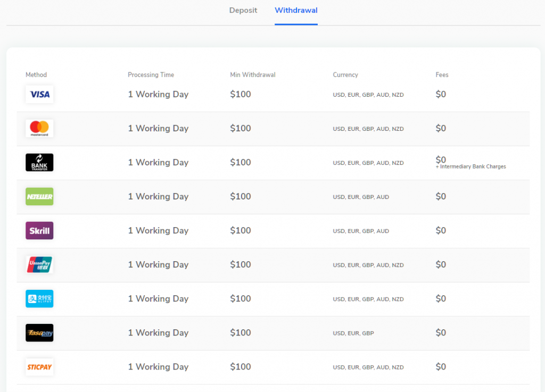Click the Neteller row's $0 fee

441,196
